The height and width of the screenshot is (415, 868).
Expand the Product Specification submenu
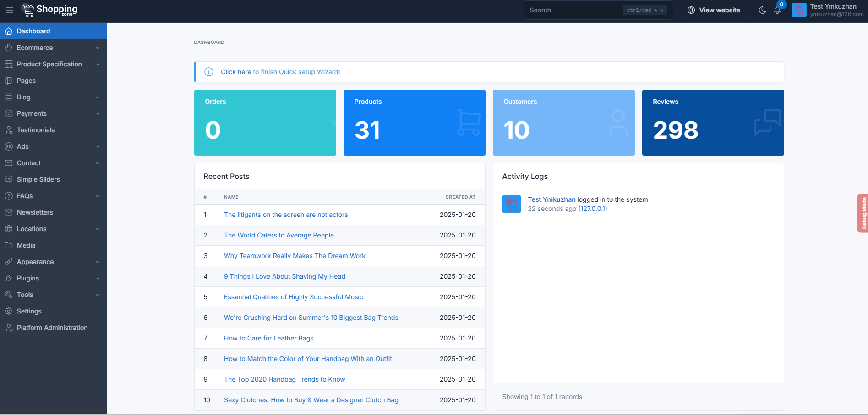tap(98, 65)
